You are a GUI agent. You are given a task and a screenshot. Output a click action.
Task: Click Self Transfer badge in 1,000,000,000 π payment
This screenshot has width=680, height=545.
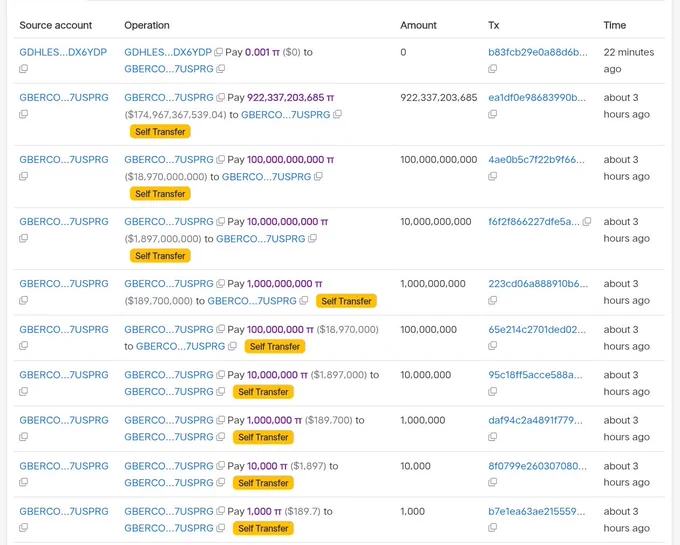(346, 301)
